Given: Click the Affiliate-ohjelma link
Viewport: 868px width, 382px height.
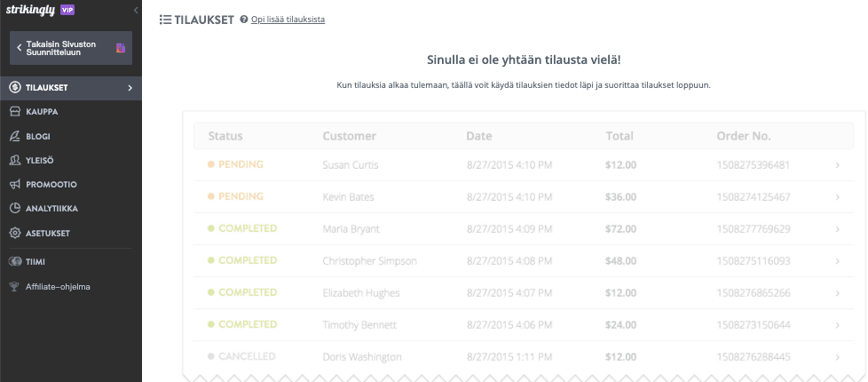Looking at the screenshot, I should click(x=58, y=287).
